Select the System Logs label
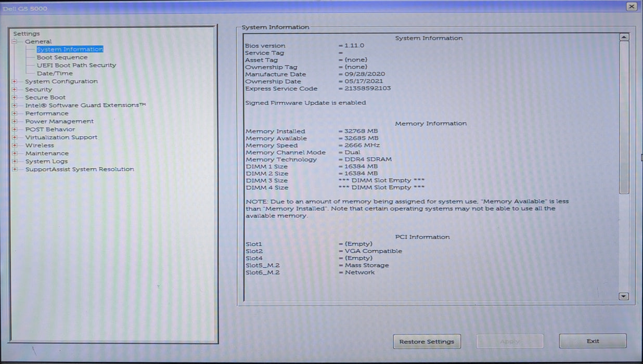 [46, 162]
